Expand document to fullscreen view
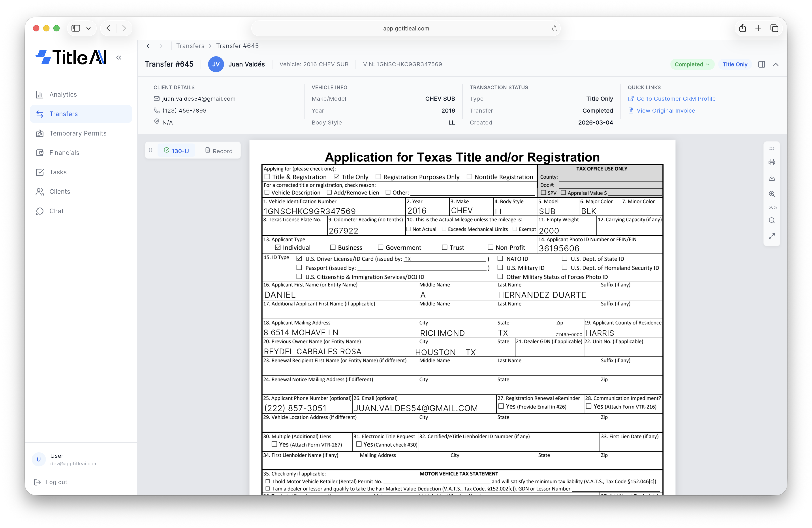 [x=772, y=236]
